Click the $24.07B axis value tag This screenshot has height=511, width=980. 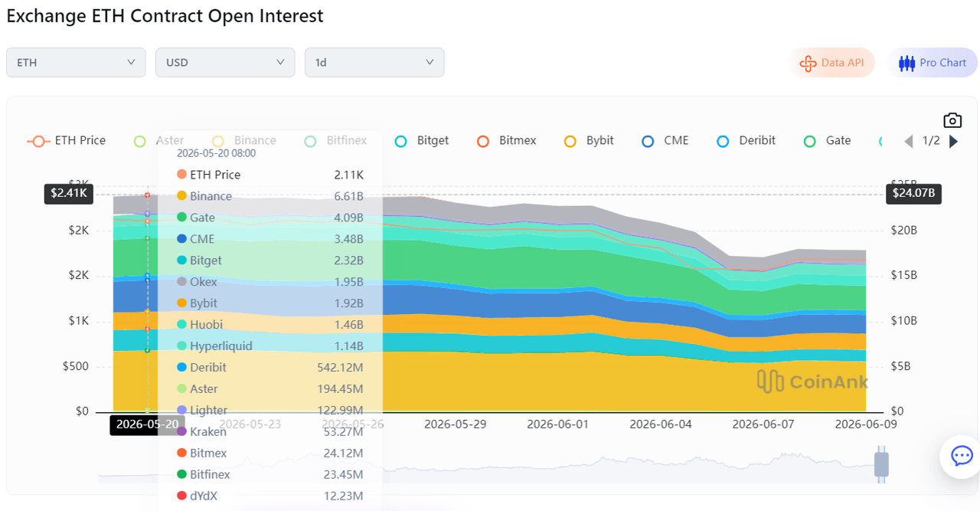click(913, 194)
